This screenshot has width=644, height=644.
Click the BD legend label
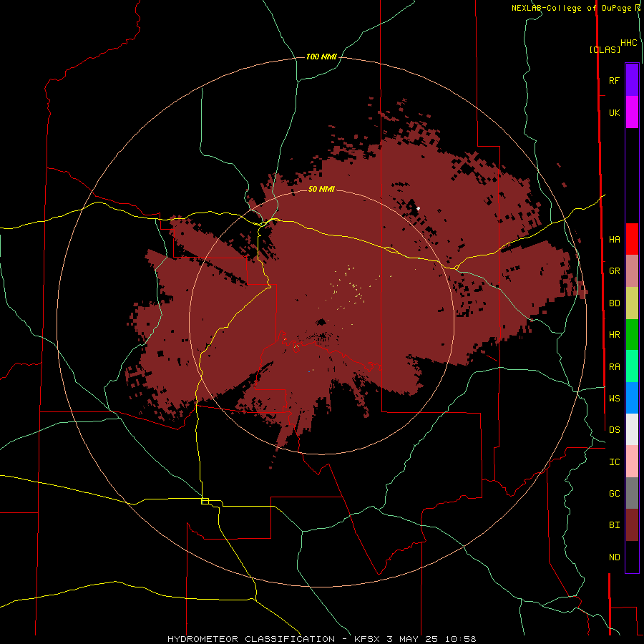click(x=614, y=303)
